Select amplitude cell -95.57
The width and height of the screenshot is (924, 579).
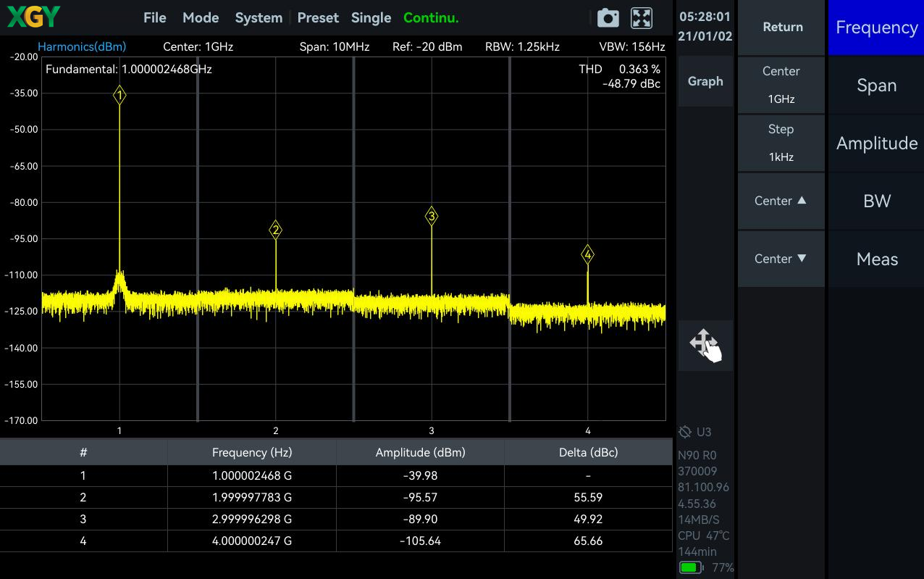pyautogui.click(x=420, y=498)
